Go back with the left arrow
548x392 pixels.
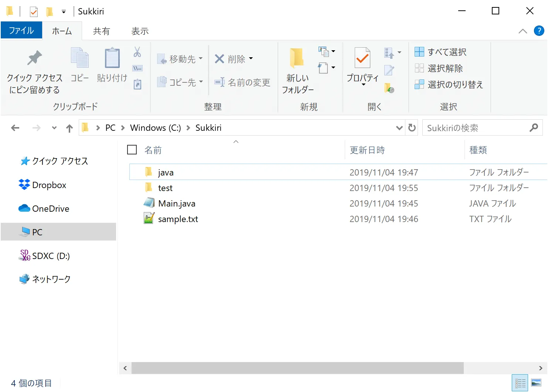pos(15,128)
